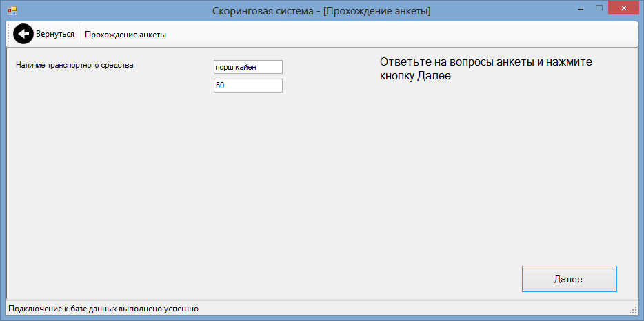644x321 pixels.
Task: Focus the field containing 50
Action: coord(248,86)
